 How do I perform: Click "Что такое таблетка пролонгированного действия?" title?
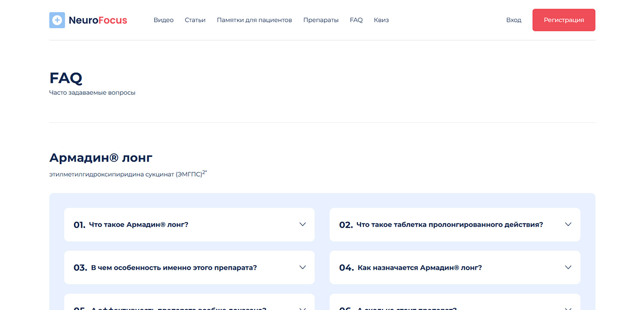[x=450, y=225]
